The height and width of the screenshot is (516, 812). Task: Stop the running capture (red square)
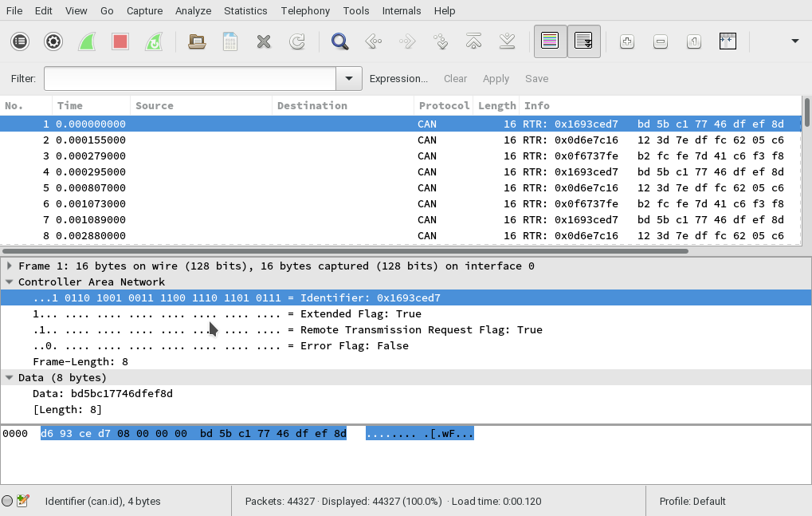120,41
